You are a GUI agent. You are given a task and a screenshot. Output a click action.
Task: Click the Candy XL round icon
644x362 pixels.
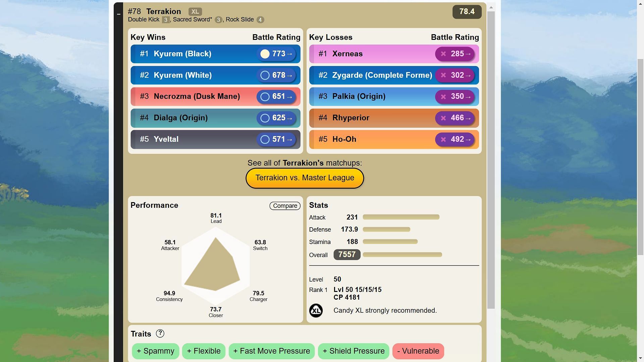pyautogui.click(x=316, y=311)
